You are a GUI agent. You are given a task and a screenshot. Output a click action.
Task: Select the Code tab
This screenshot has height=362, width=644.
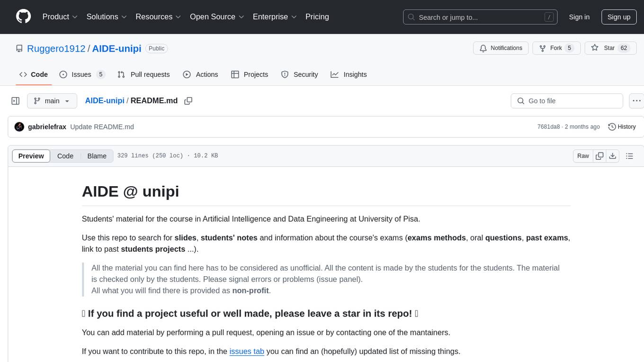34,74
